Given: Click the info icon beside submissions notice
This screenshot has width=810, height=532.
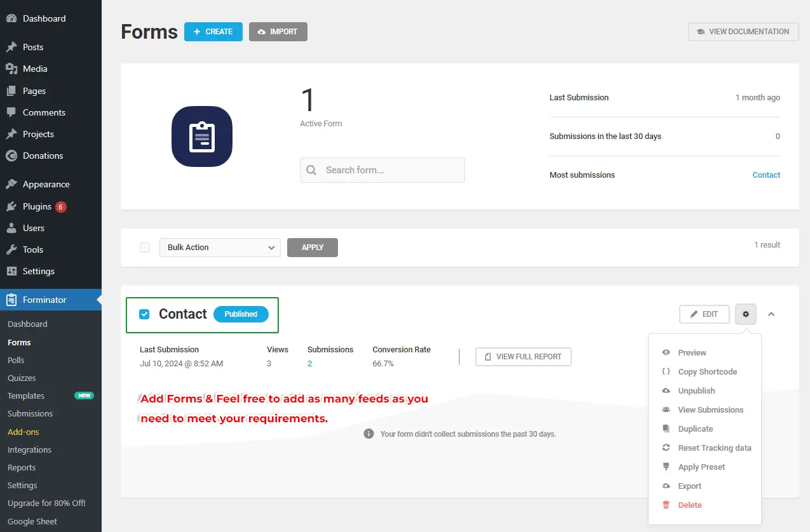Looking at the screenshot, I should 368,434.
